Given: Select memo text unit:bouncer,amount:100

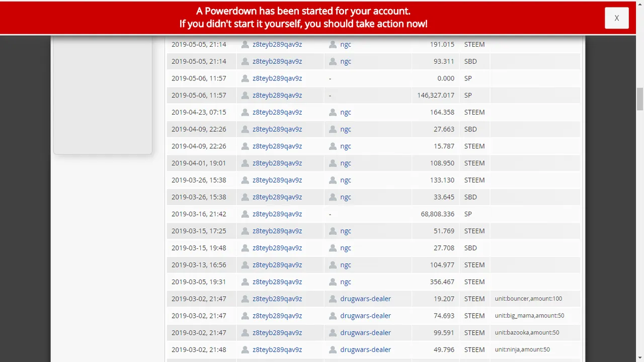Looking at the screenshot, I should tap(528, 299).
